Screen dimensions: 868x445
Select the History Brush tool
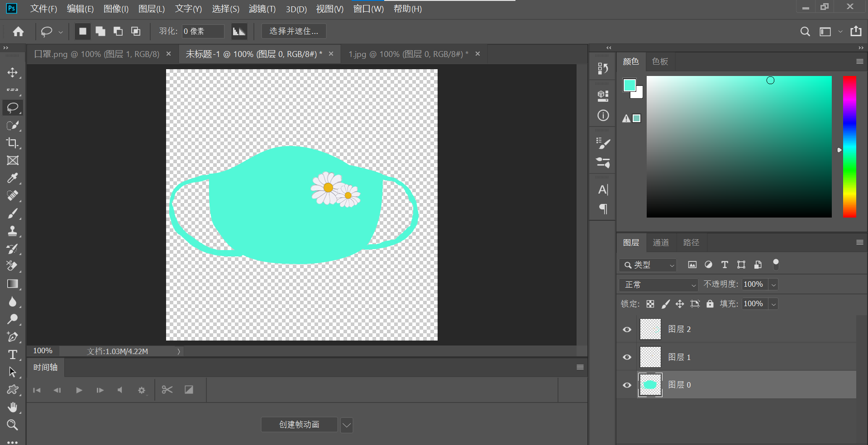(x=12, y=249)
